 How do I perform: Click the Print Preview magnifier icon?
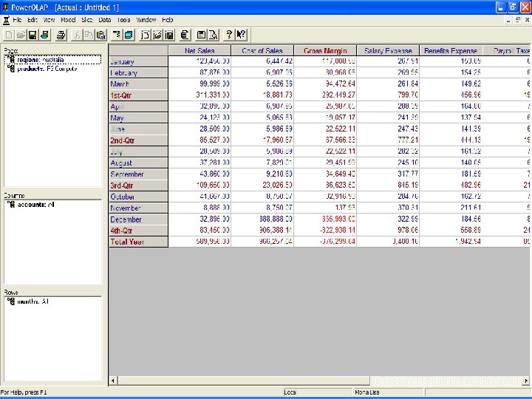point(214,35)
